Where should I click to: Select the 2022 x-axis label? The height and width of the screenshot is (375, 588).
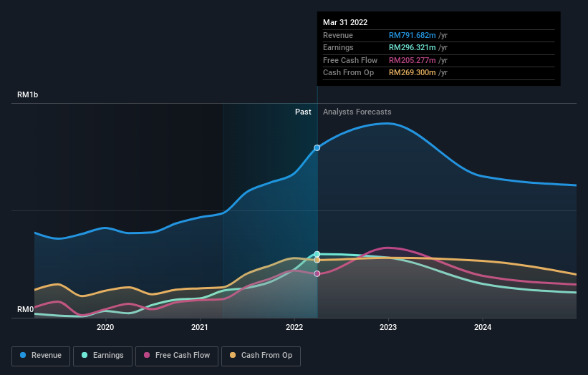coord(294,327)
